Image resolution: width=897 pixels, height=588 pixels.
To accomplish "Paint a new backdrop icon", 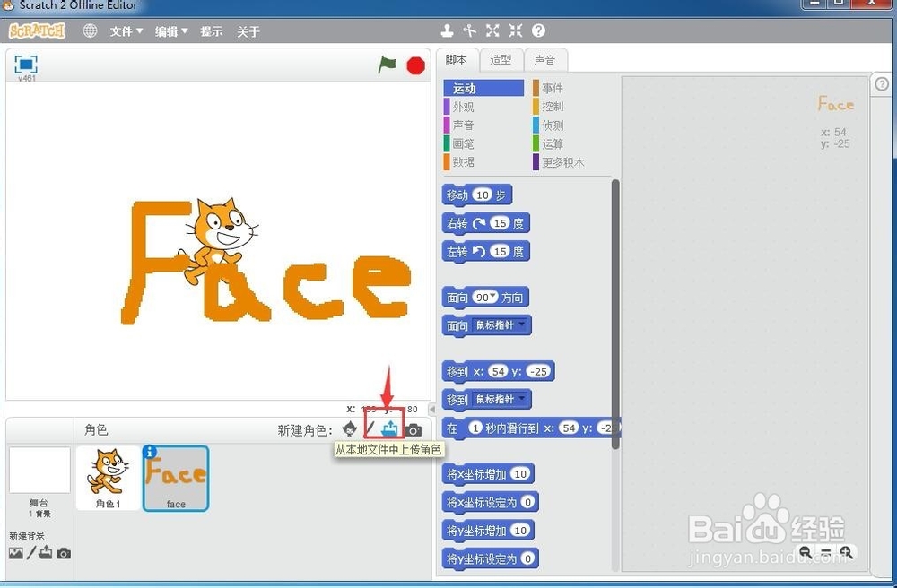I will click(x=31, y=552).
